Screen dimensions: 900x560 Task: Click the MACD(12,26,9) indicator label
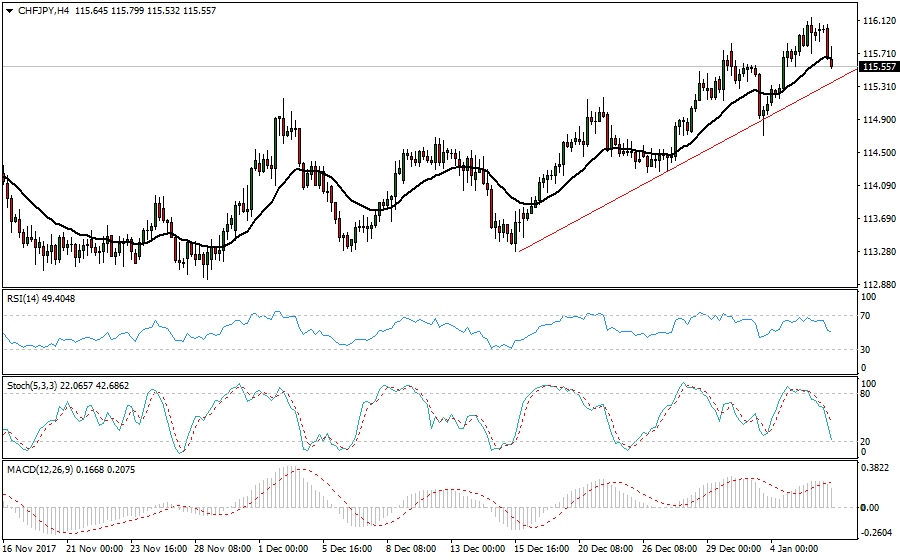pos(71,469)
